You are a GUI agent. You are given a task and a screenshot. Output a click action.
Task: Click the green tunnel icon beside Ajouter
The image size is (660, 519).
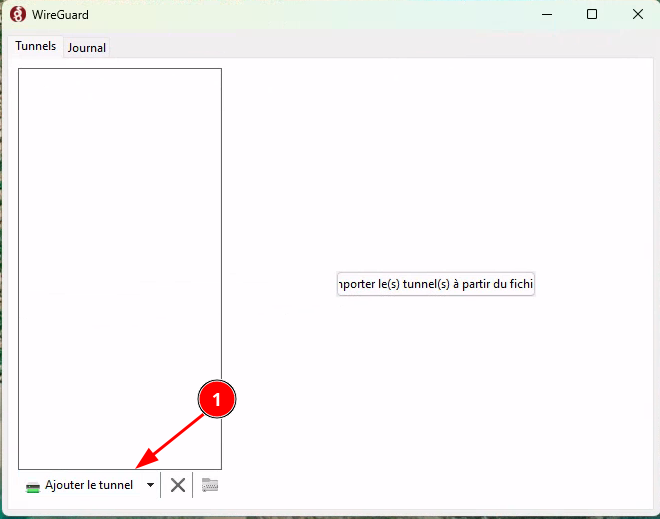(34, 486)
